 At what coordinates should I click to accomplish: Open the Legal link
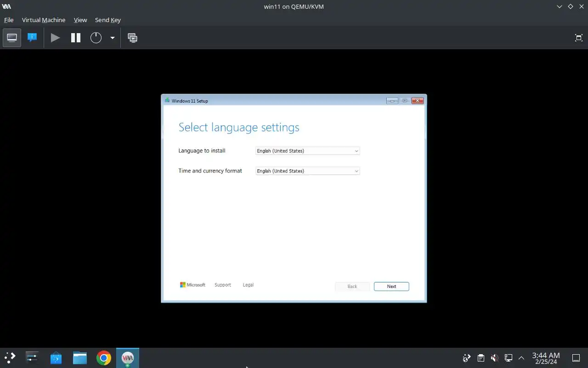248,285
